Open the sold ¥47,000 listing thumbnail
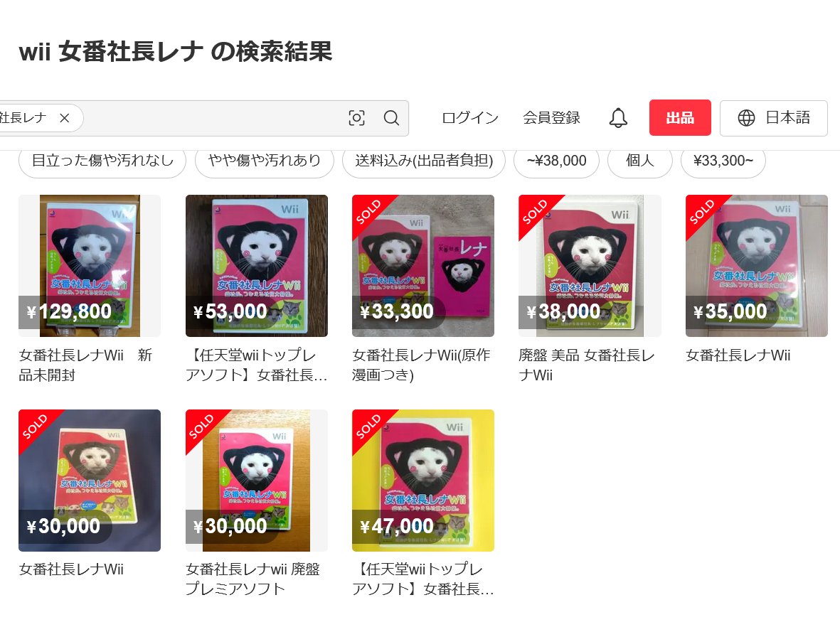 click(423, 481)
